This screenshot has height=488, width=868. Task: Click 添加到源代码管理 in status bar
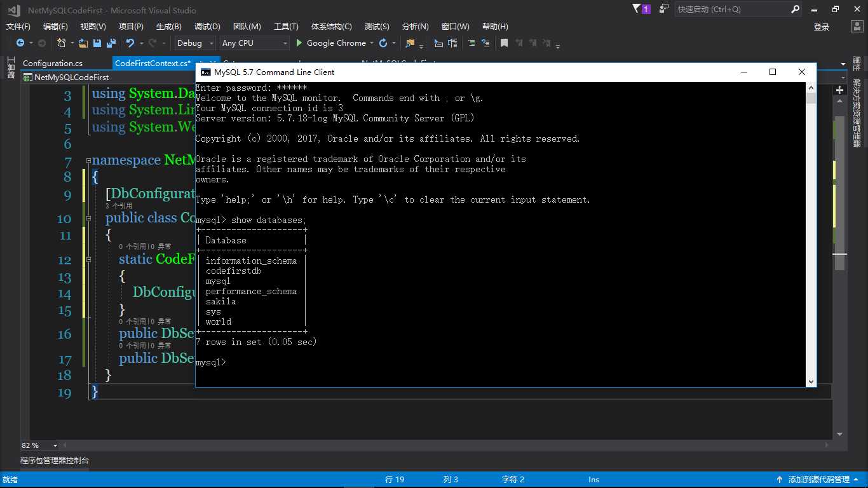click(818, 480)
